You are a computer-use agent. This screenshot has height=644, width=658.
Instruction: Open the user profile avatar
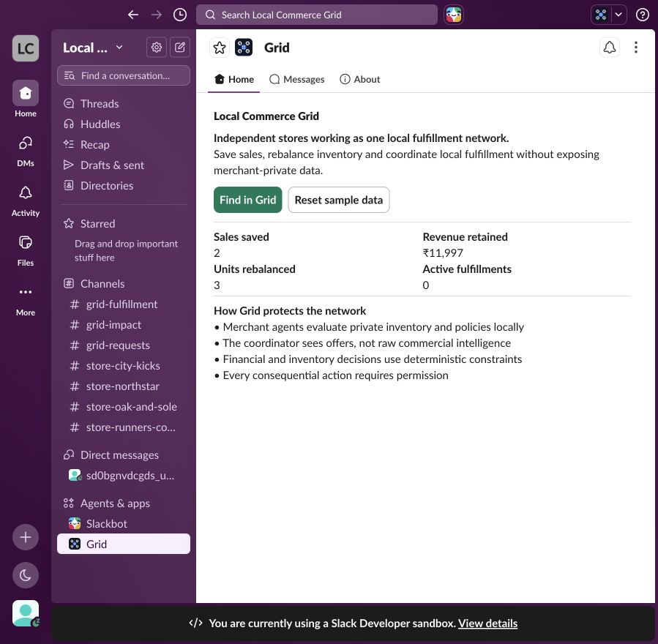pyautogui.click(x=26, y=613)
